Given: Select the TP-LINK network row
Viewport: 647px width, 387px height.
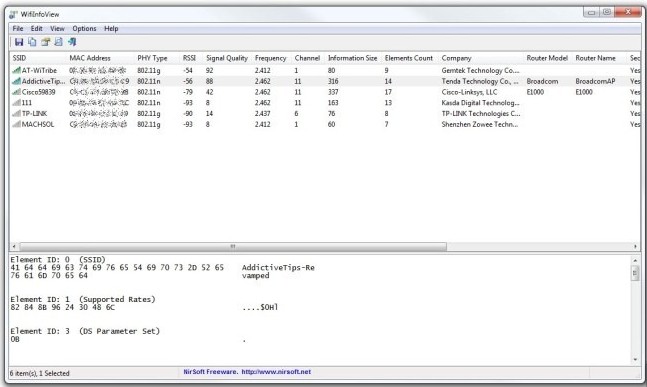Looking at the screenshot, I should point(325,113).
